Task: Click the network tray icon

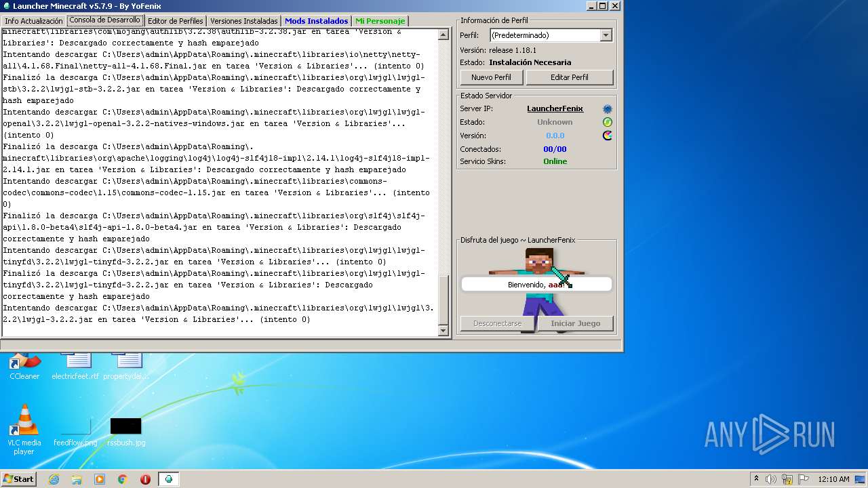Action: tap(787, 479)
